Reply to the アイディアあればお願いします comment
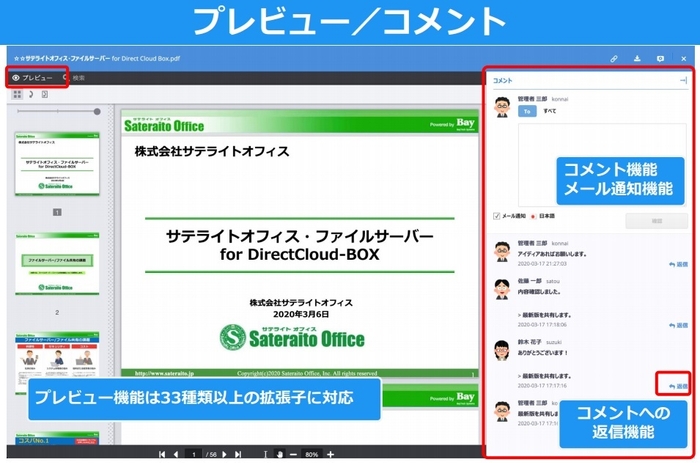700x463 pixels. [679, 264]
